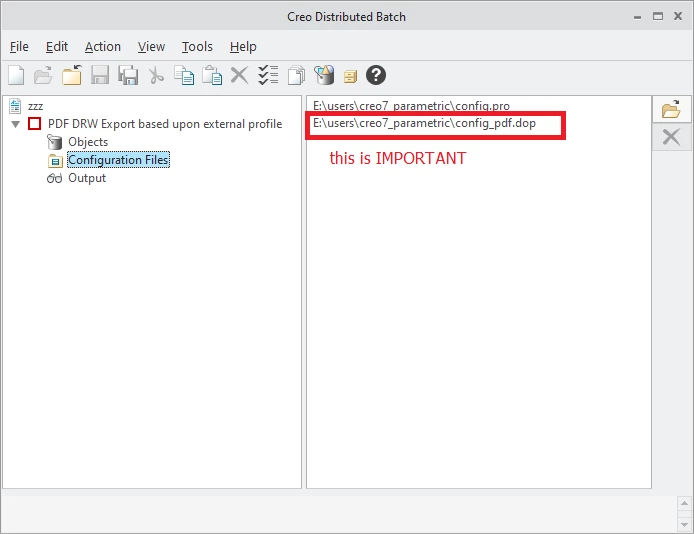
Task: Click the Output glasses icon in tree
Action: tap(54, 178)
